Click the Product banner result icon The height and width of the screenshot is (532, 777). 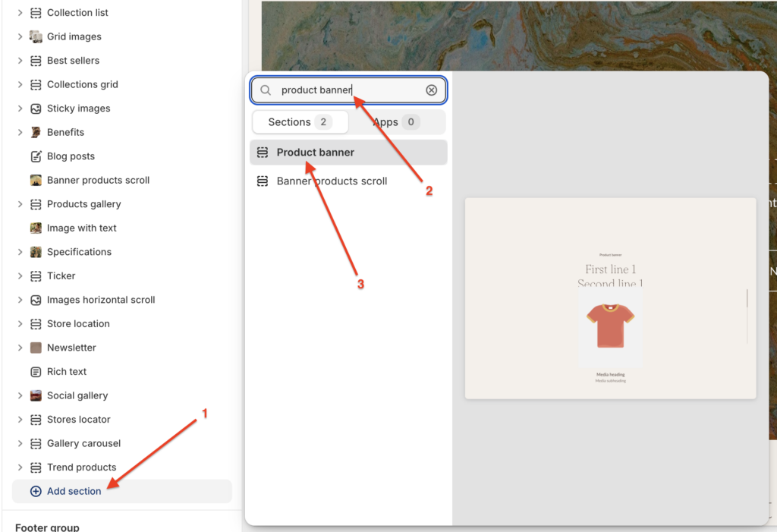click(x=263, y=153)
